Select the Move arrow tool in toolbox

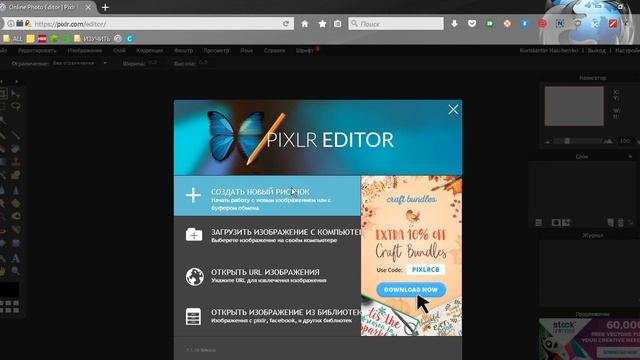pos(16,93)
